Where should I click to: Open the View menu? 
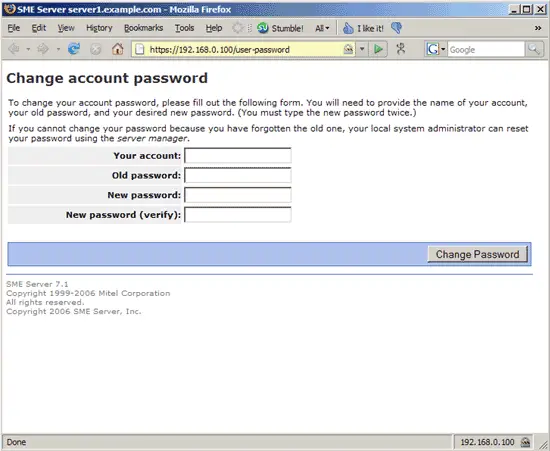(x=66, y=28)
